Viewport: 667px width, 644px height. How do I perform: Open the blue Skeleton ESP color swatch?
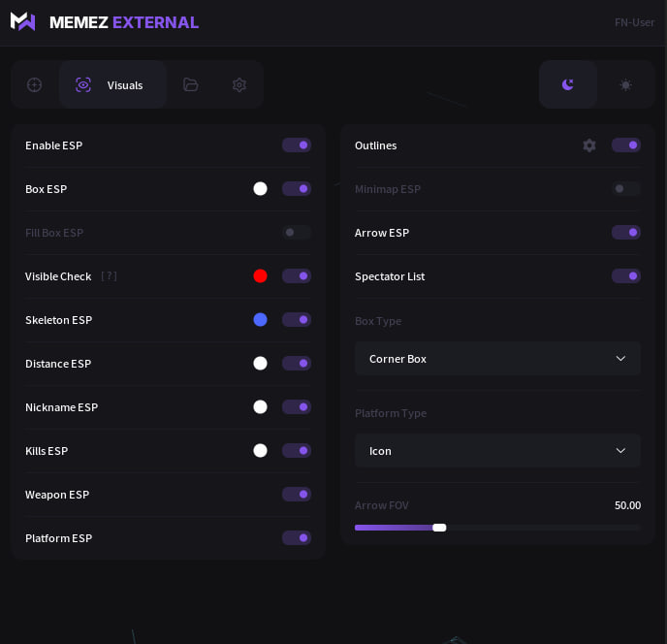coord(260,320)
